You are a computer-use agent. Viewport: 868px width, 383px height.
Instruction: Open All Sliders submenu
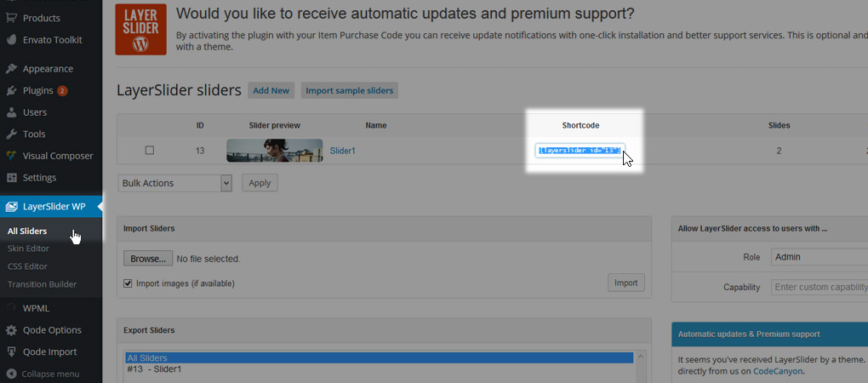pos(27,231)
